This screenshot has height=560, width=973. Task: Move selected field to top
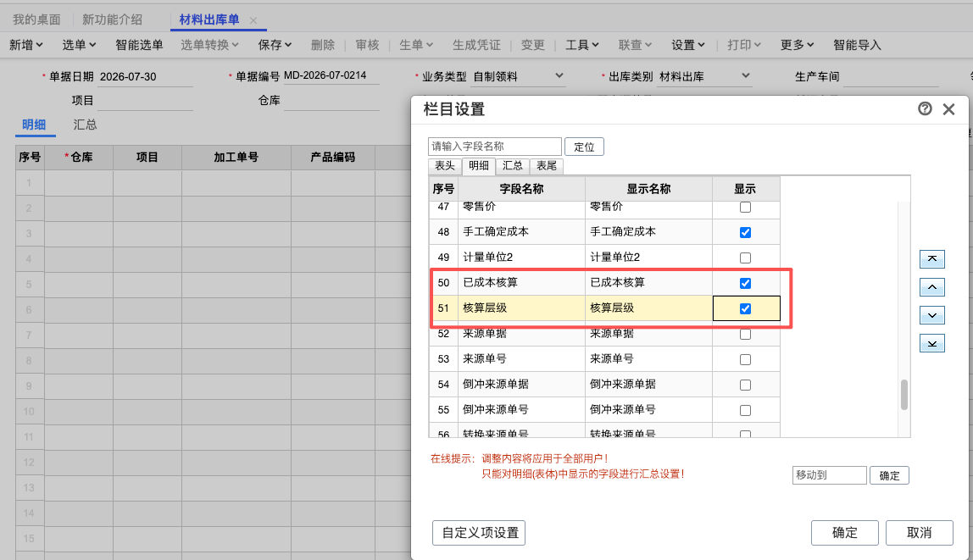pyautogui.click(x=932, y=258)
